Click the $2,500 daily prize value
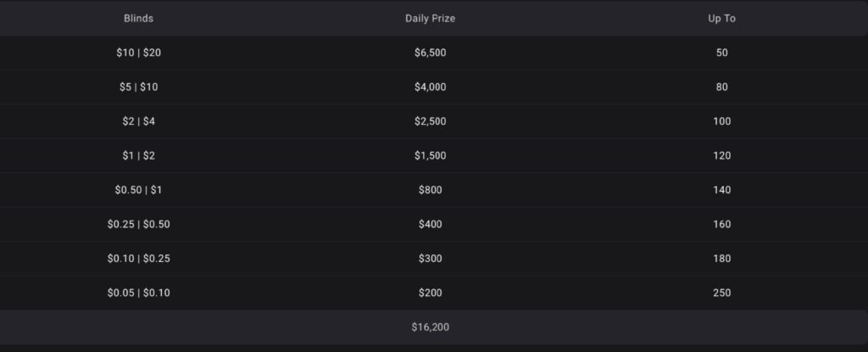 (430, 121)
